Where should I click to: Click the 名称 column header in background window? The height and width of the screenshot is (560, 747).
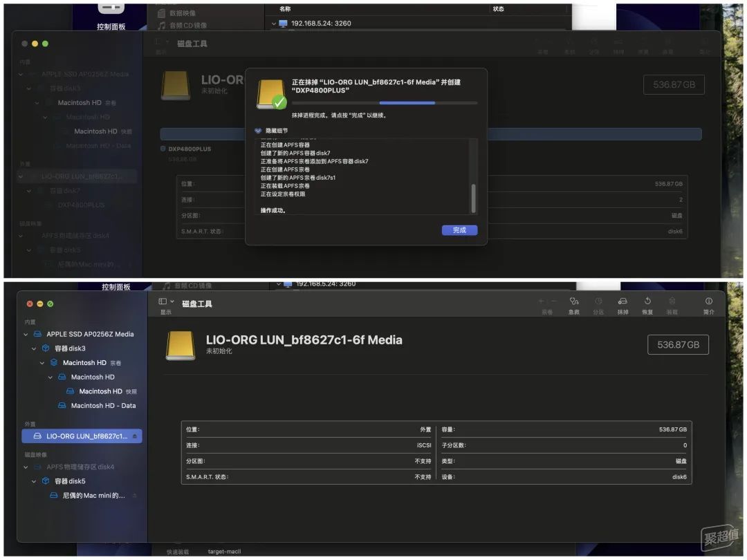point(285,8)
